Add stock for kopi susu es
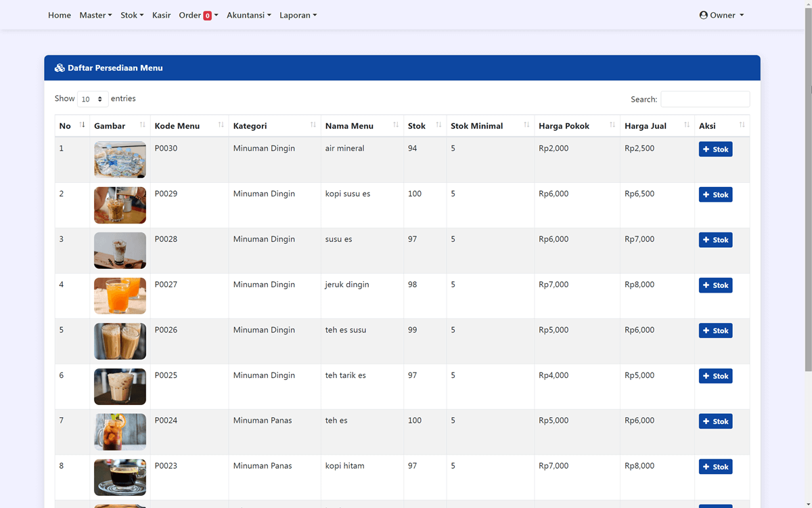The width and height of the screenshot is (812, 508). click(715, 194)
